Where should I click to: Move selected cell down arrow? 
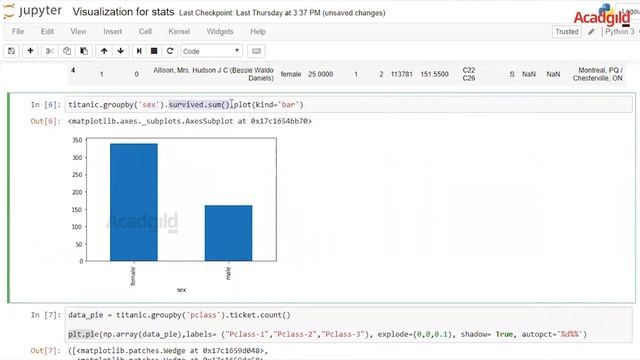click(120, 51)
